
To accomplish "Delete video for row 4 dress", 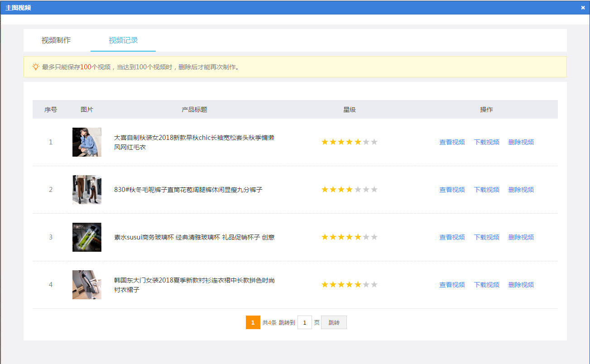I will tap(521, 285).
